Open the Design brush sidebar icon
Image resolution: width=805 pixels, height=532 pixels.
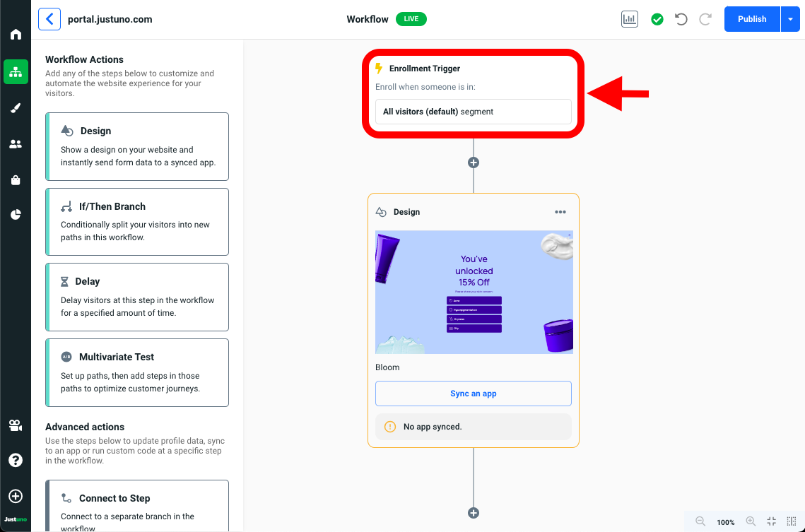click(16, 108)
